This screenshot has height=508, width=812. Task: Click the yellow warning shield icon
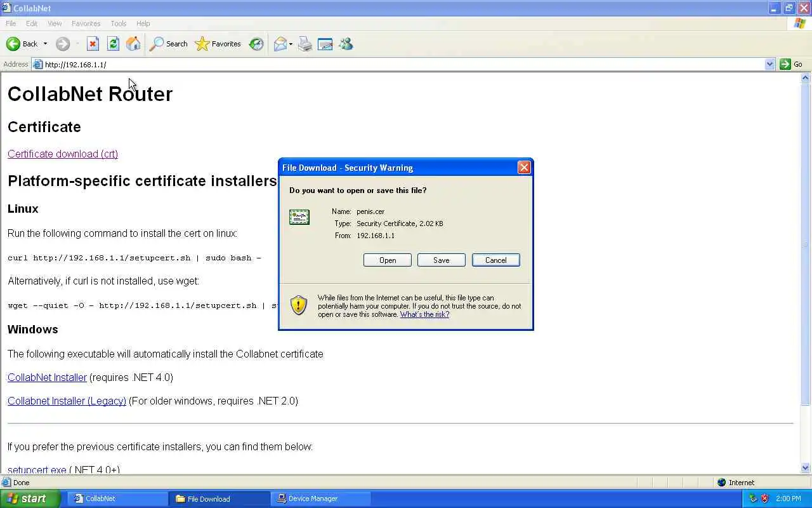click(x=299, y=305)
